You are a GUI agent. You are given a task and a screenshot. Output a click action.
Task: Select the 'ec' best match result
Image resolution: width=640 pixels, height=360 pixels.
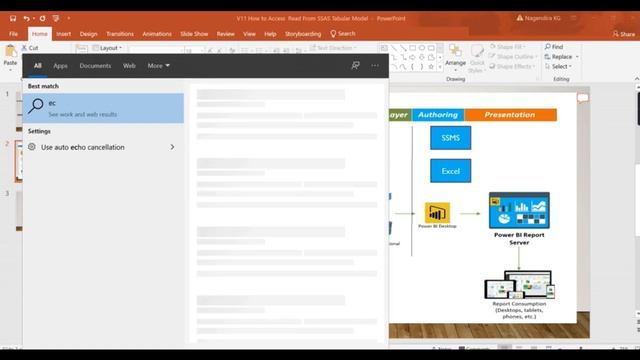(x=103, y=108)
